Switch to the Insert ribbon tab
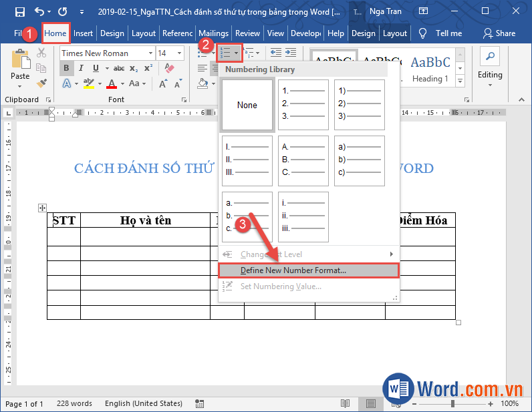 click(83, 33)
